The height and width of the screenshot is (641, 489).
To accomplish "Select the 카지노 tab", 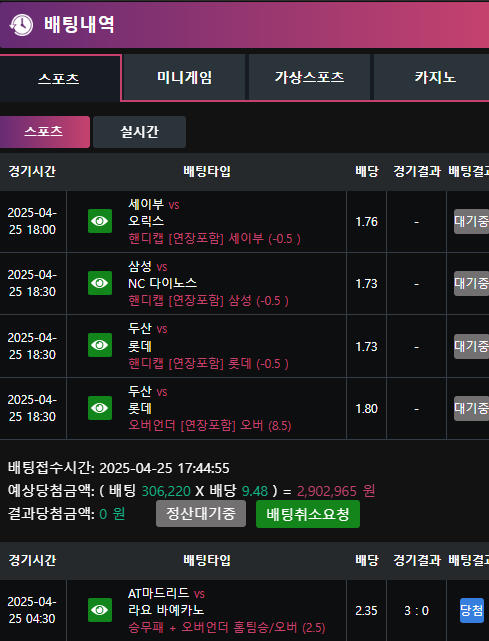I will pyautogui.click(x=433, y=77).
